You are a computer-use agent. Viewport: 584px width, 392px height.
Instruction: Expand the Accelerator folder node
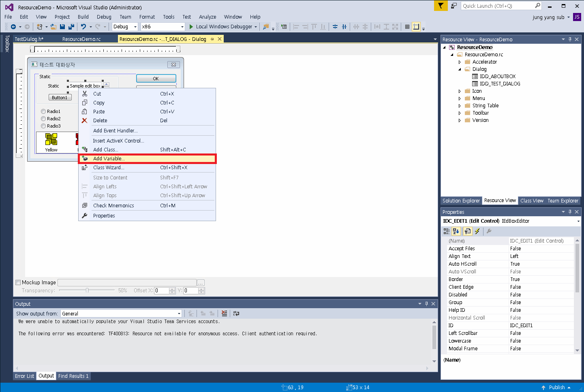[x=460, y=62]
